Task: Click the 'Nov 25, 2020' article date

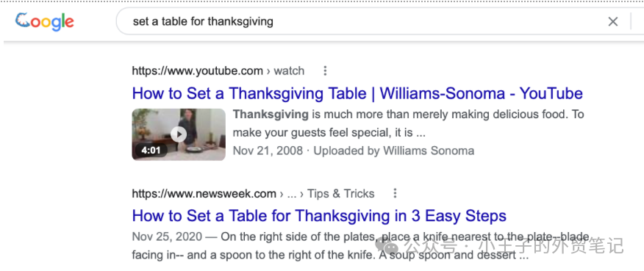Action: 167,236
